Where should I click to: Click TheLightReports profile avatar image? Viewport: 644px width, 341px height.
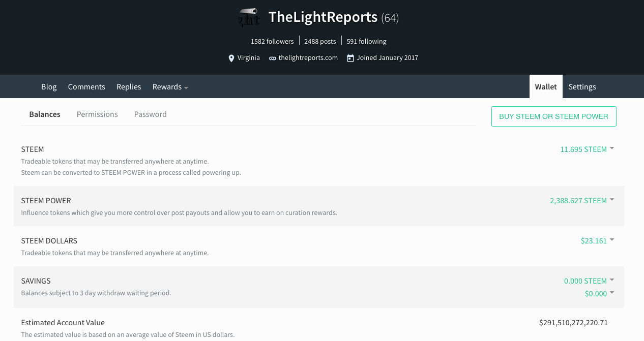[x=250, y=17]
